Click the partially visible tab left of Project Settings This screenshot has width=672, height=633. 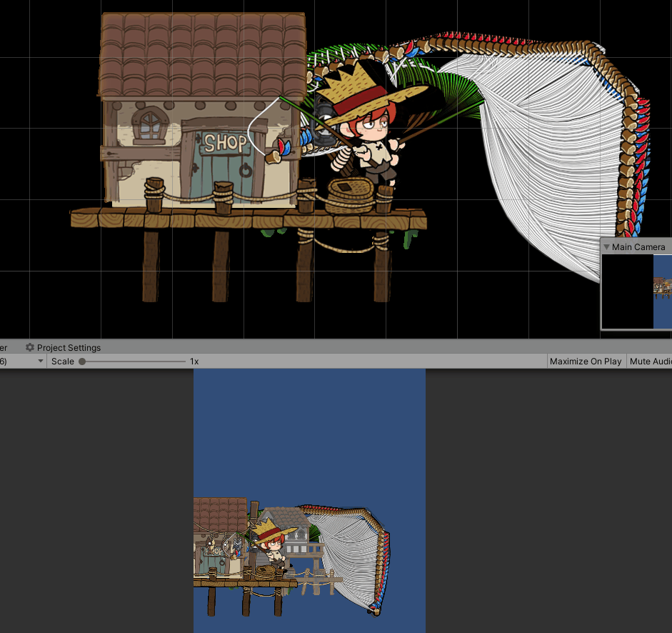pos(3,347)
